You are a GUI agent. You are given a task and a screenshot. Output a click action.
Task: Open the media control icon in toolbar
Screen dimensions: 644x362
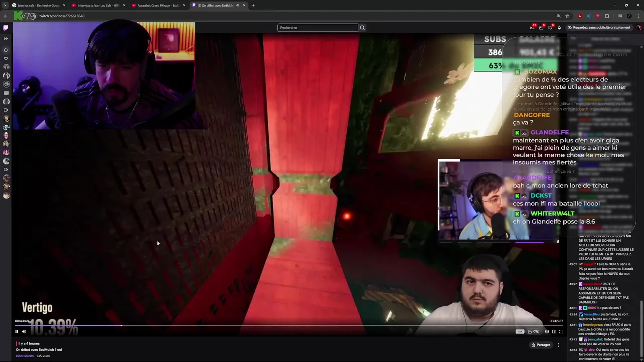(x=620, y=16)
